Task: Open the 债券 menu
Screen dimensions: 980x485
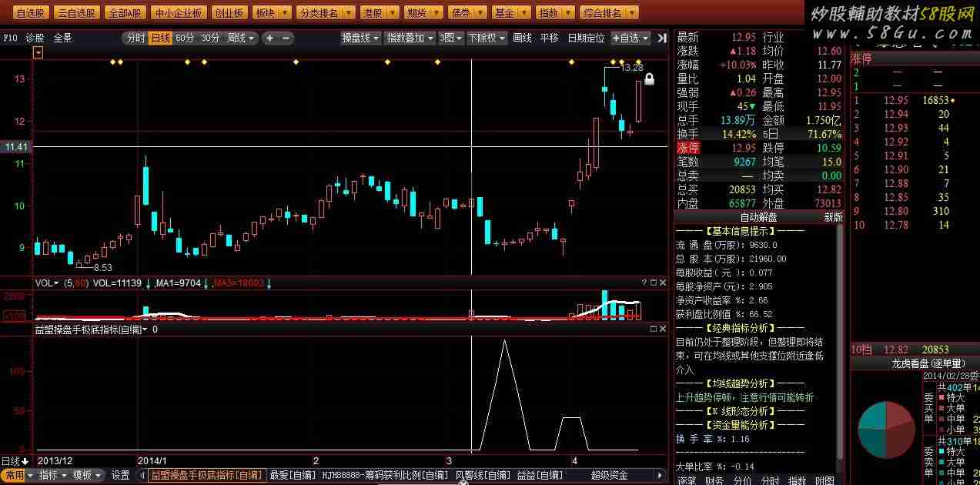Action: point(468,13)
